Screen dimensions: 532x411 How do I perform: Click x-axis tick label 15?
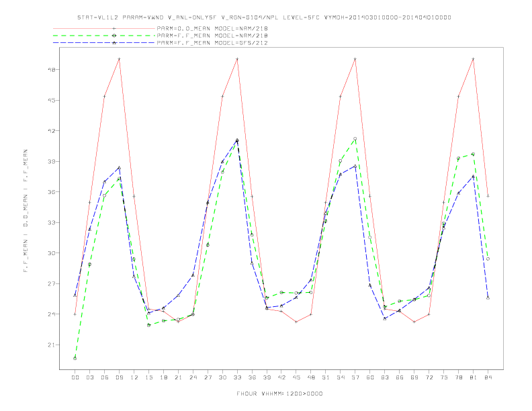click(x=148, y=377)
